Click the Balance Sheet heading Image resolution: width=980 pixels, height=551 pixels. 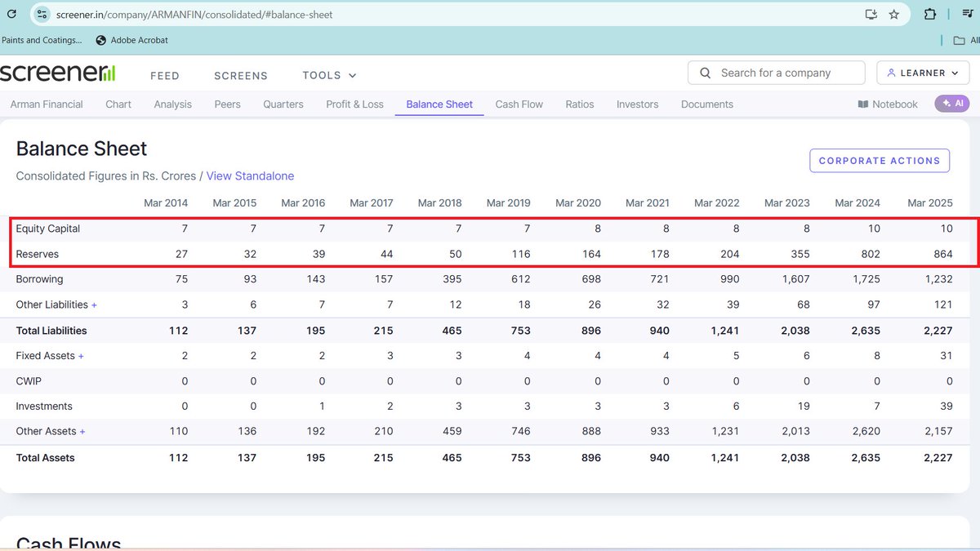pyautogui.click(x=82, y=149)
